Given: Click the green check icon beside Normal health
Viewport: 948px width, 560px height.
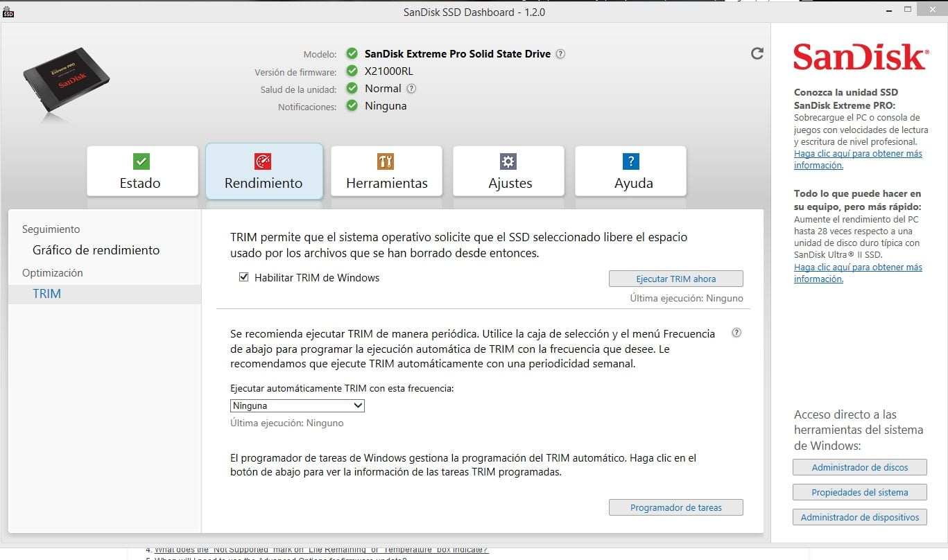Looking at the screenshot, I should pyautogui.click(x=352, y=88).
